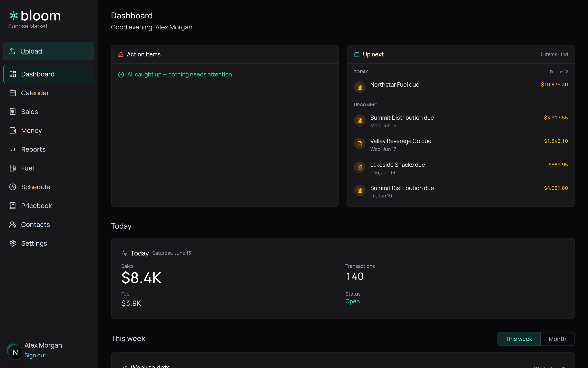Click the Alex Morgan name in sidebar
588x368 pixels.
43,345
